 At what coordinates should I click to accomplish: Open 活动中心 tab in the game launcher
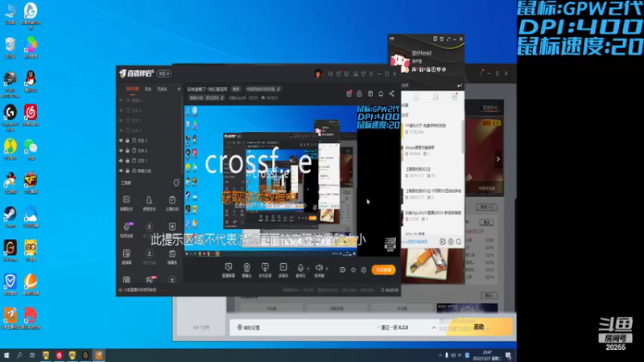pyautogui.click(x=490, y=108)
